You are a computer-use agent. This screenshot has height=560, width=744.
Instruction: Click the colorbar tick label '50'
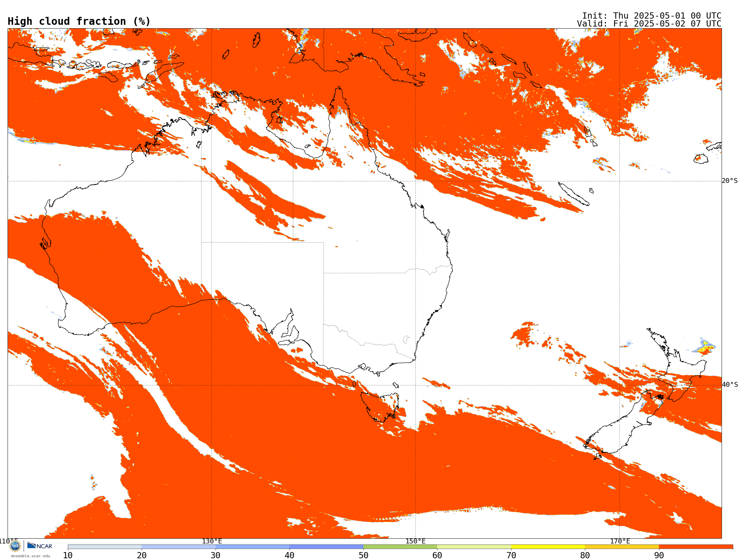click(363, 556)
